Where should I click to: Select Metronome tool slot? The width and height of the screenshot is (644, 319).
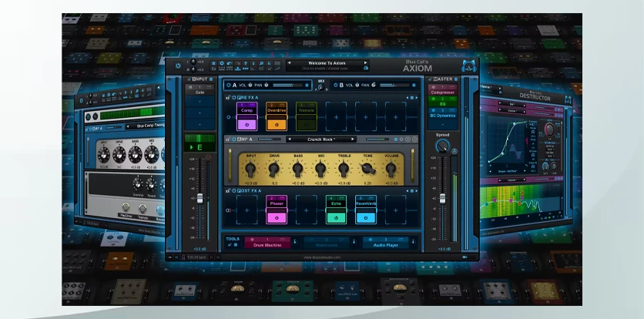point(327,243)
